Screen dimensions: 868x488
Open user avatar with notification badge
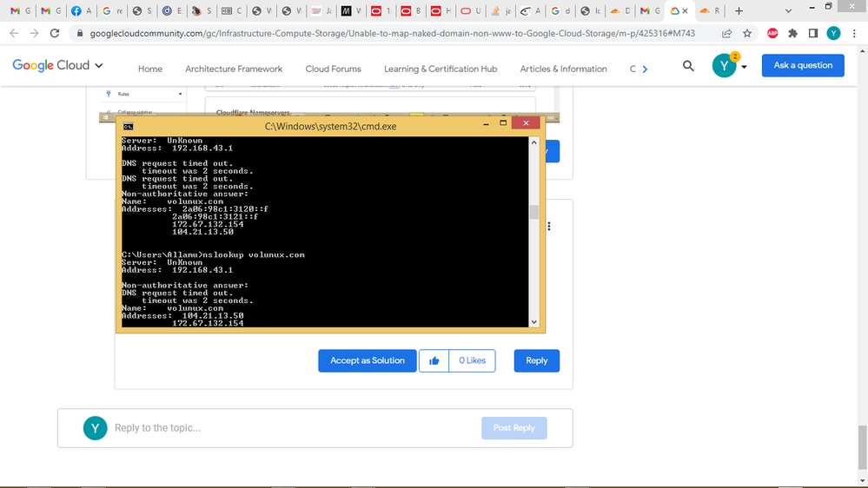pyautogui.click(x=724, y=65)
